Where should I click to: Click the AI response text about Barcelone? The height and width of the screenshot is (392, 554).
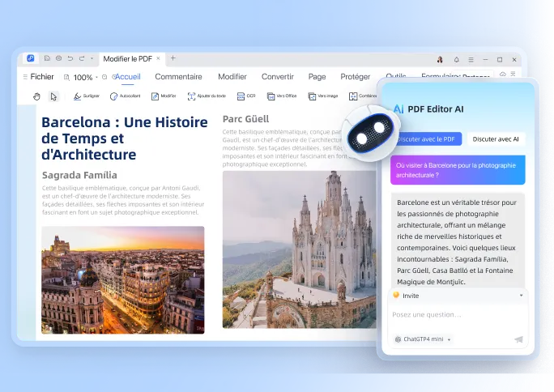458,242
